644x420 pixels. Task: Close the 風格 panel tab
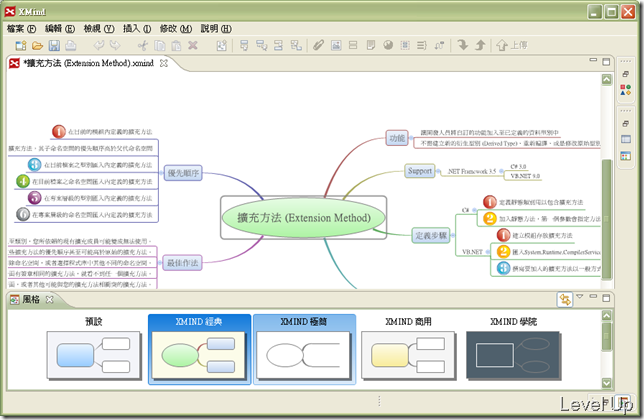(x=49, y=300)
